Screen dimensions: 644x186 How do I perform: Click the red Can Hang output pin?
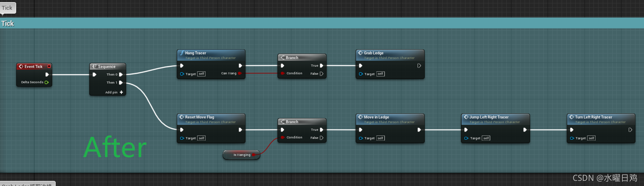coord(240,73)
